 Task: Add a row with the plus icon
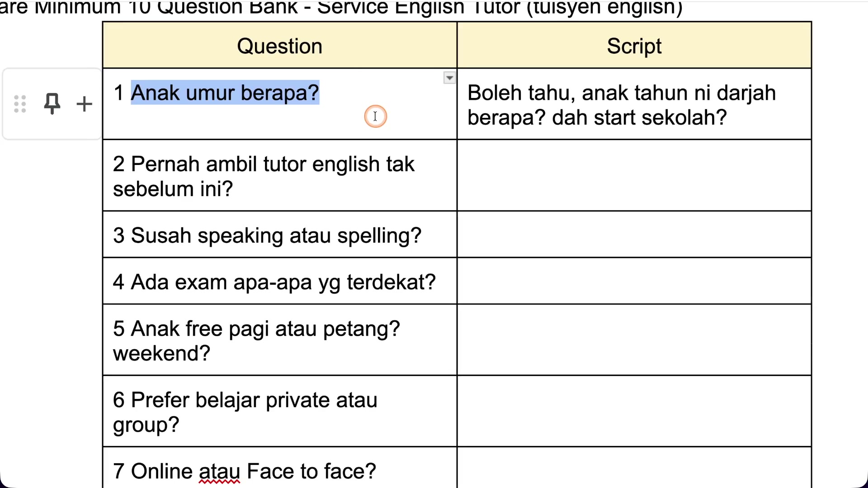click(85, 104)
